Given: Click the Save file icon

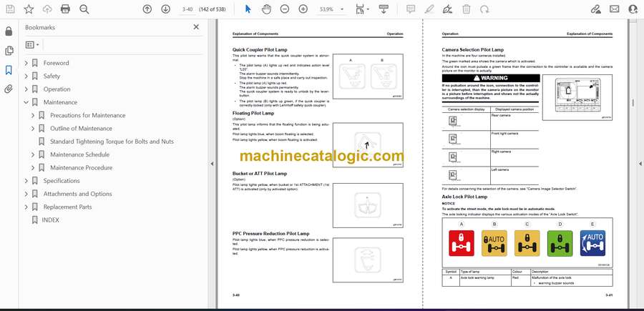Looking at the screenshot, I should [x=10, y=9].
